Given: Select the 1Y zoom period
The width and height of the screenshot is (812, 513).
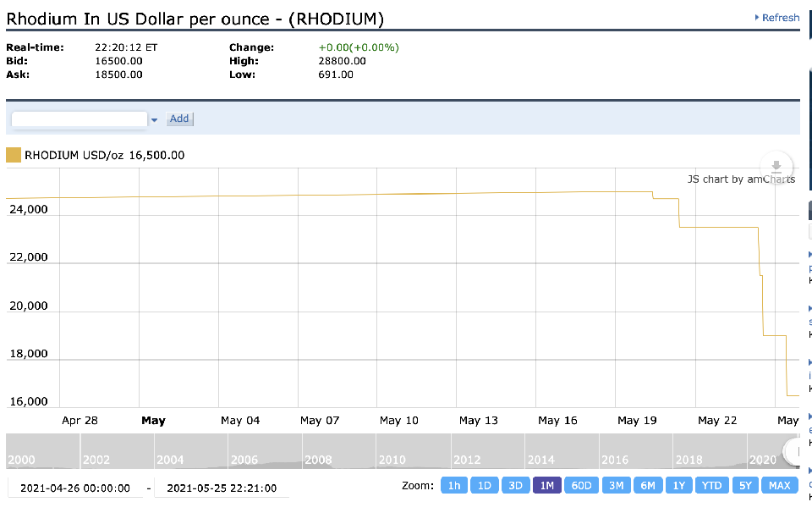Looking at the screenshot, I should tap(678, 485).
